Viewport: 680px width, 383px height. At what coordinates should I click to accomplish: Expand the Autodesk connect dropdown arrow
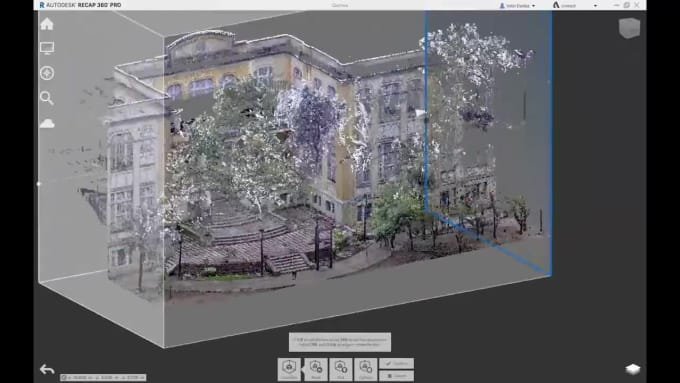pyautogui.click(x=595, y=6)
